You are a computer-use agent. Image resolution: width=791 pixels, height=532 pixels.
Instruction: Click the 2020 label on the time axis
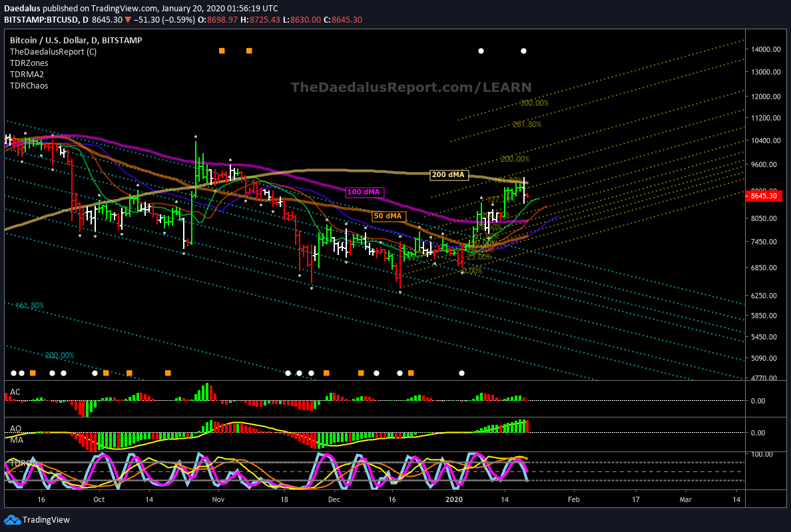pyautogui.click(x=454, y=500)
